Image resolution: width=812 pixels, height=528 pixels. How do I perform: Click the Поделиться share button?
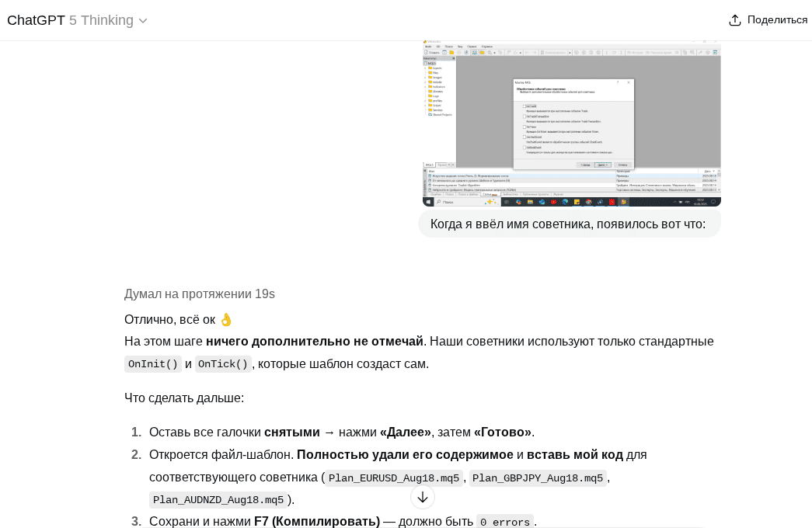(x=768, y=20)
